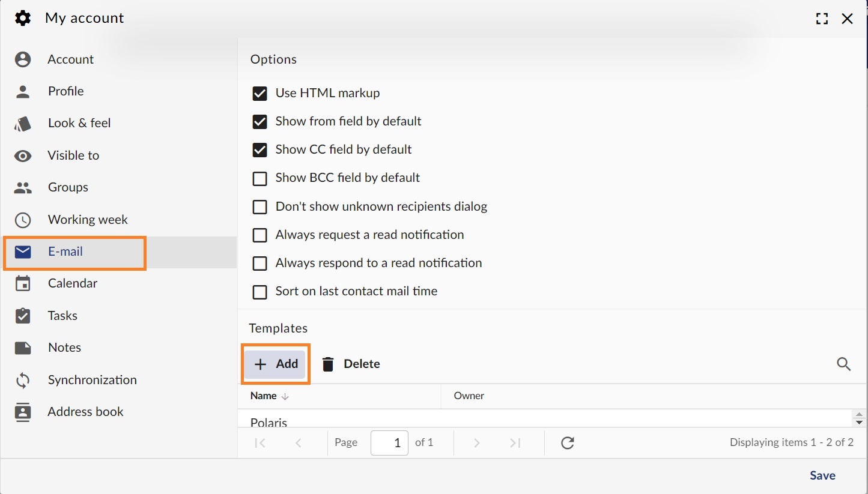The height and width of the screenshot is (494, 868).
Task: Uncheck Show from field by default
Action: click(x=259, y=122)
